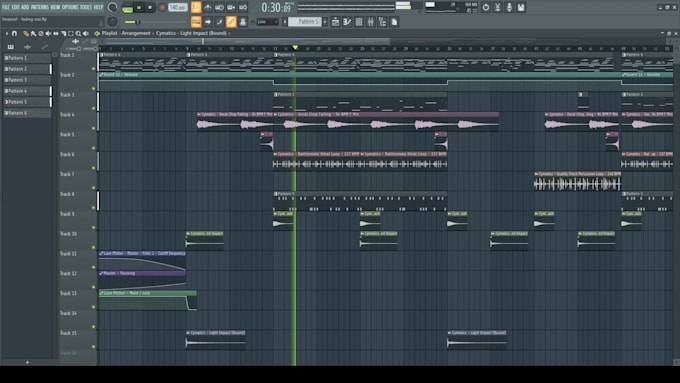Select Pattern 6 in the picker
The image size is (680, 383).
pos(27,113)
